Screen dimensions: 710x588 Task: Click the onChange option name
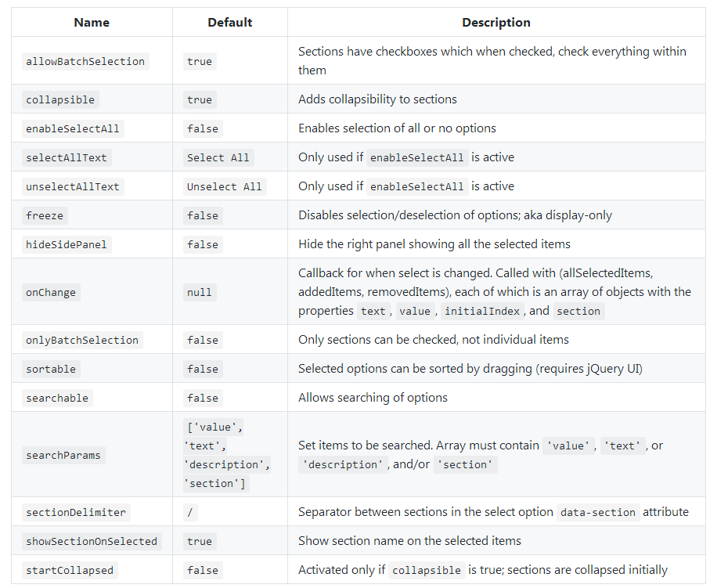pos(51,292)
